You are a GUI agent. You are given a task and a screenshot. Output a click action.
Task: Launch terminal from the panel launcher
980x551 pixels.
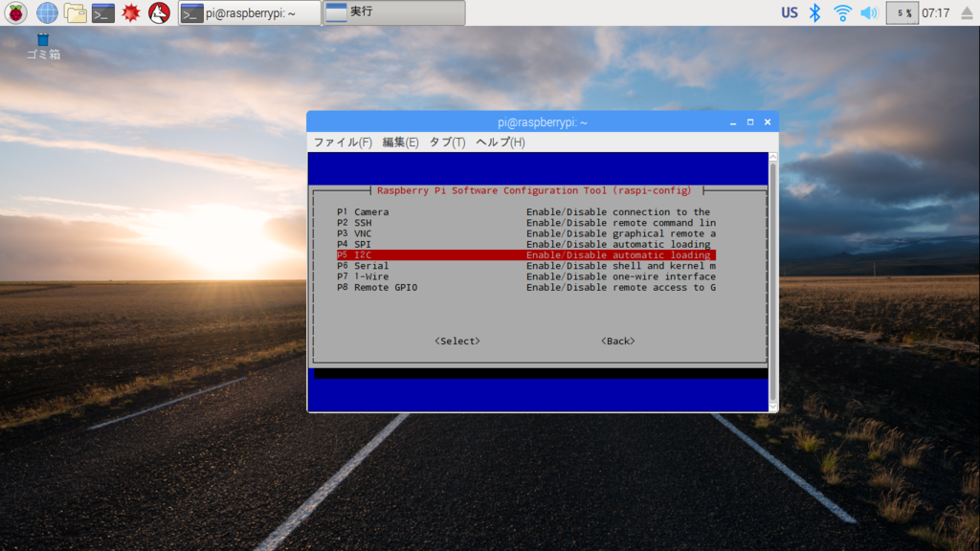pos(103,12)
